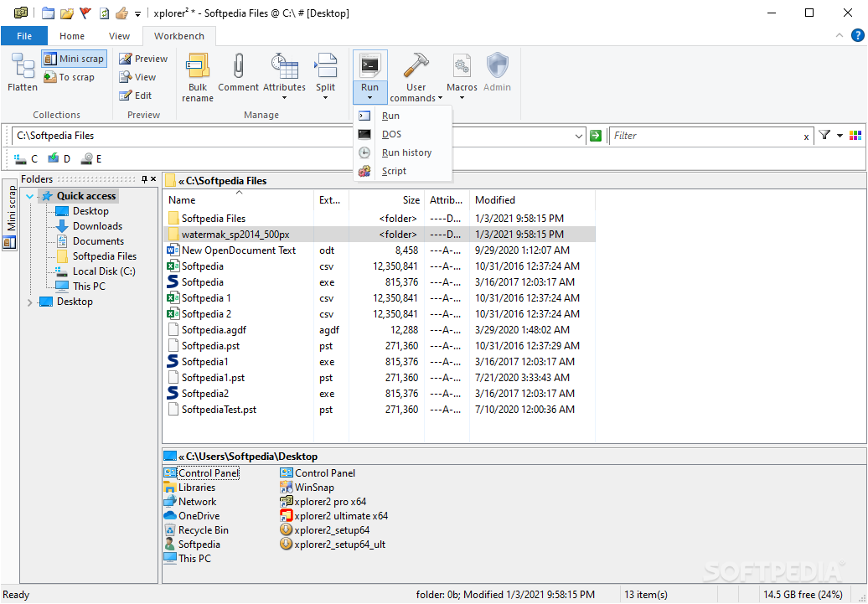Sort by the Ext column header
Viewport: 868px width, 604px height.
(331, 200)
